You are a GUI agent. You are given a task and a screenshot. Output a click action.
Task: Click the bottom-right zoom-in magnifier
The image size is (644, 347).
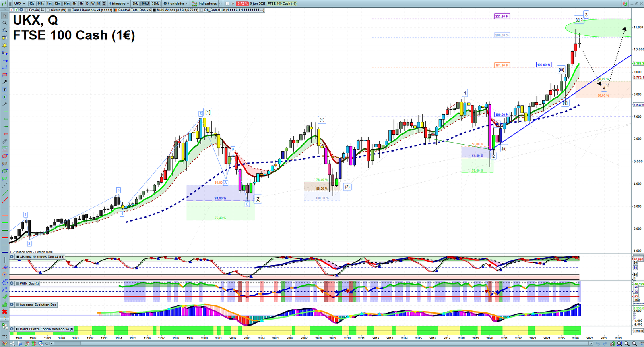[634, 343]
